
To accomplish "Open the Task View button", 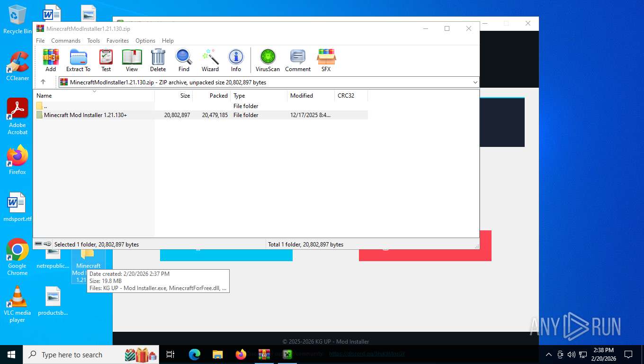I will tap(171, 355).
